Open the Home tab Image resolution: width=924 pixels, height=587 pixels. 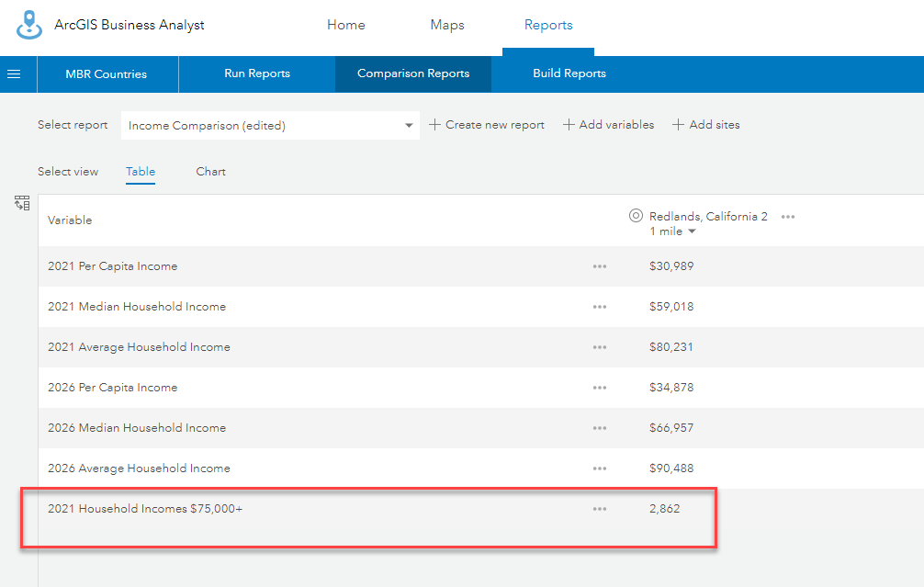(x=346, y=25)
